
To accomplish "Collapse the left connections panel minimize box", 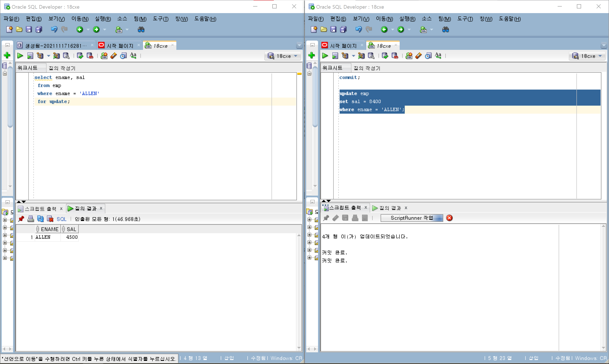I will (8, 45).
